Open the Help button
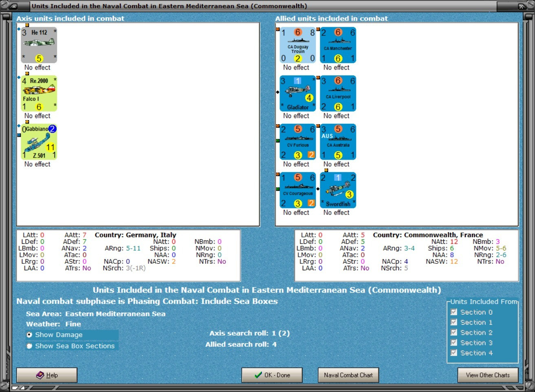535x392 pixels. point(47,375)
